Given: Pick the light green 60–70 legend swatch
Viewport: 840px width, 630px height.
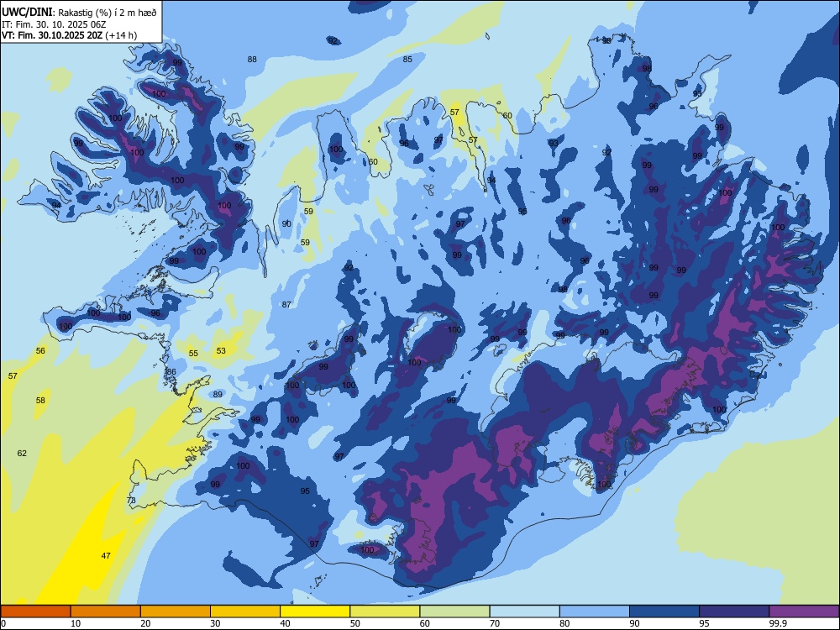Looking at the screenshot, I should click(x=454, y=612).
